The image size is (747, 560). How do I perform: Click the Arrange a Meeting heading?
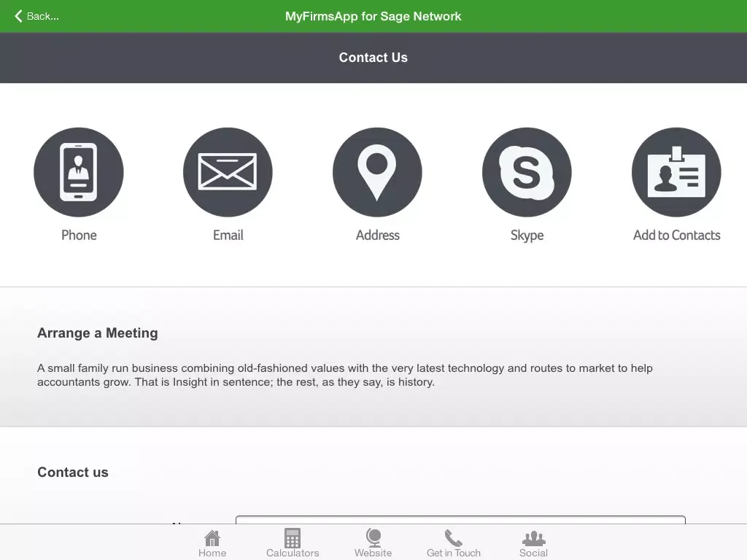click(x=98, y=332)
